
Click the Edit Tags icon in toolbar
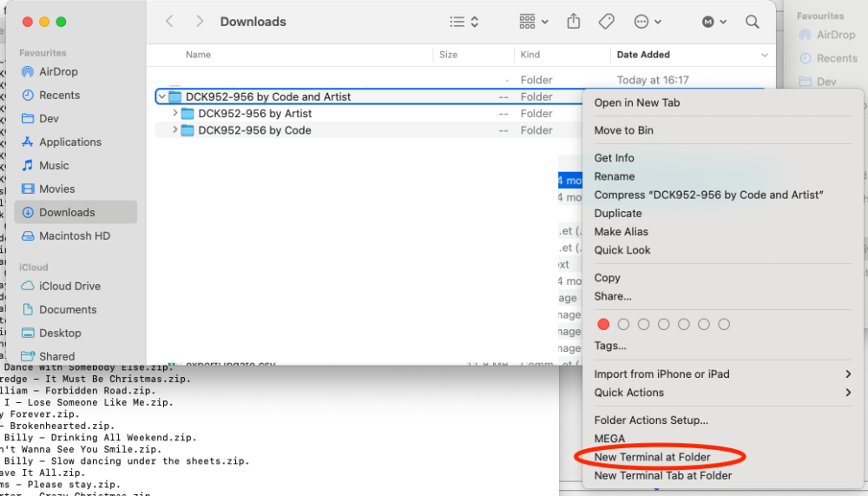click(x=607, y=22)
